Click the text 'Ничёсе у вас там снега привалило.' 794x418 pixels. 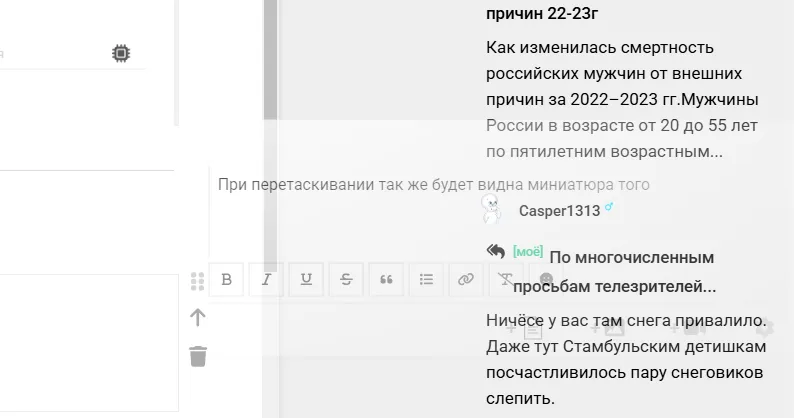click(x=626, y=321)
